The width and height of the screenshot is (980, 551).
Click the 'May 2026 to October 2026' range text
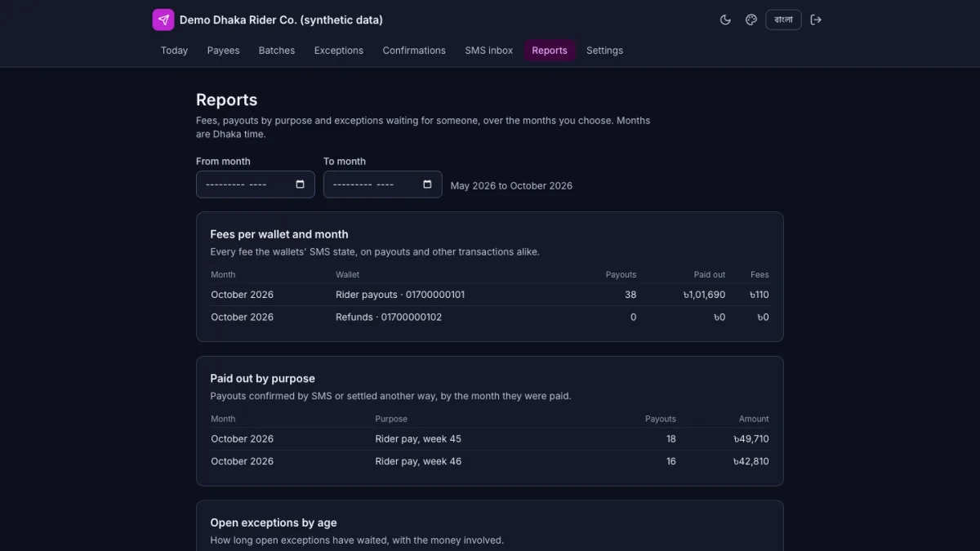pyautogui.click(x=511, y=186)
